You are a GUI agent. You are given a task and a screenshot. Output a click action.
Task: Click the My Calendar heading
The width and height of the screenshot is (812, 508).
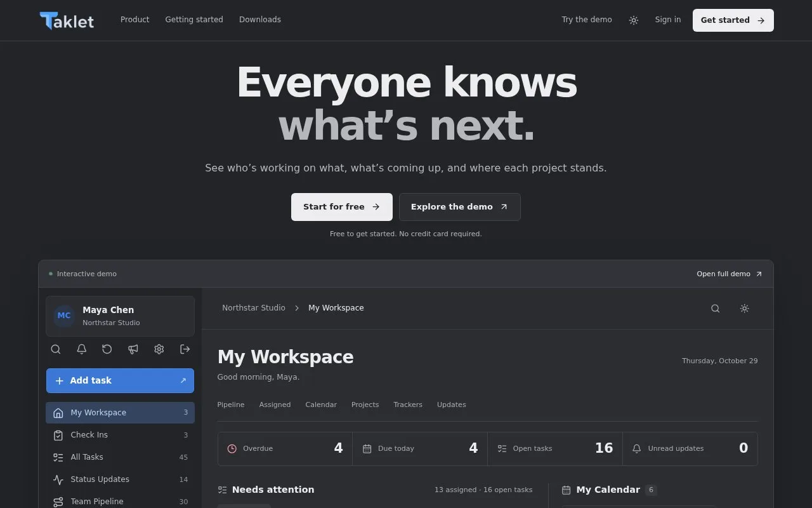pyautogui.click(x=608, y=490)
